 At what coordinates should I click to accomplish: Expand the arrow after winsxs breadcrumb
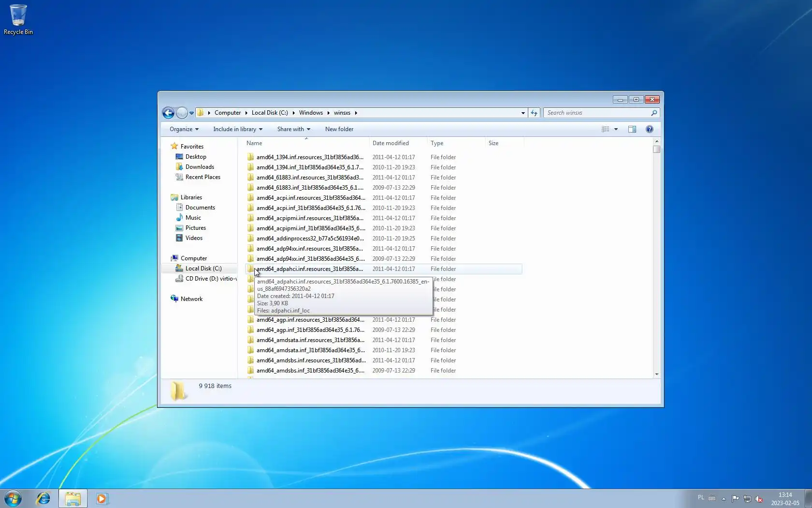[x=356, y=113]
